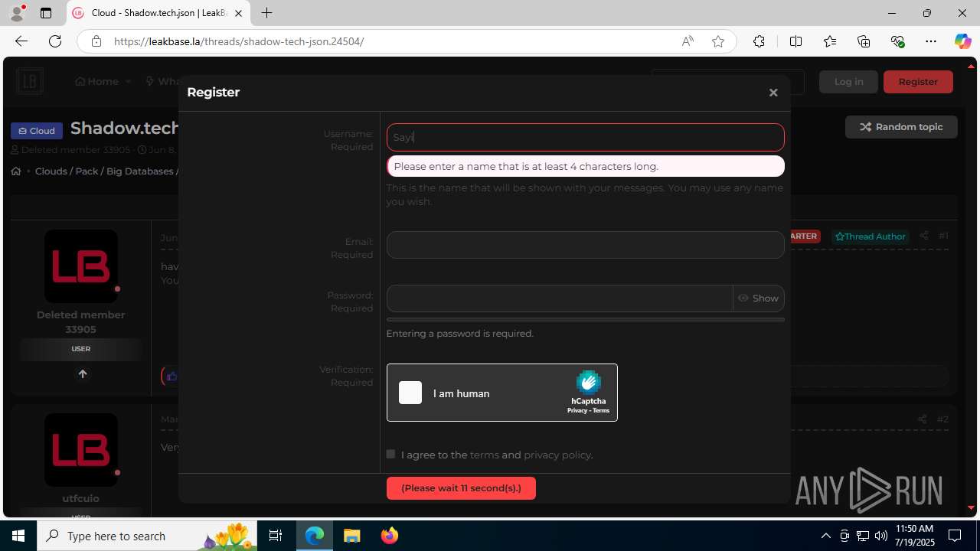
Task: Click the taskbar search box
Action: pos(149,536)
